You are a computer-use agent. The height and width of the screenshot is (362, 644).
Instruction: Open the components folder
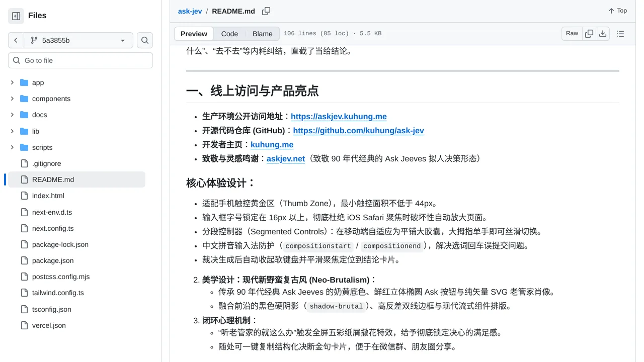click(51, 99)
